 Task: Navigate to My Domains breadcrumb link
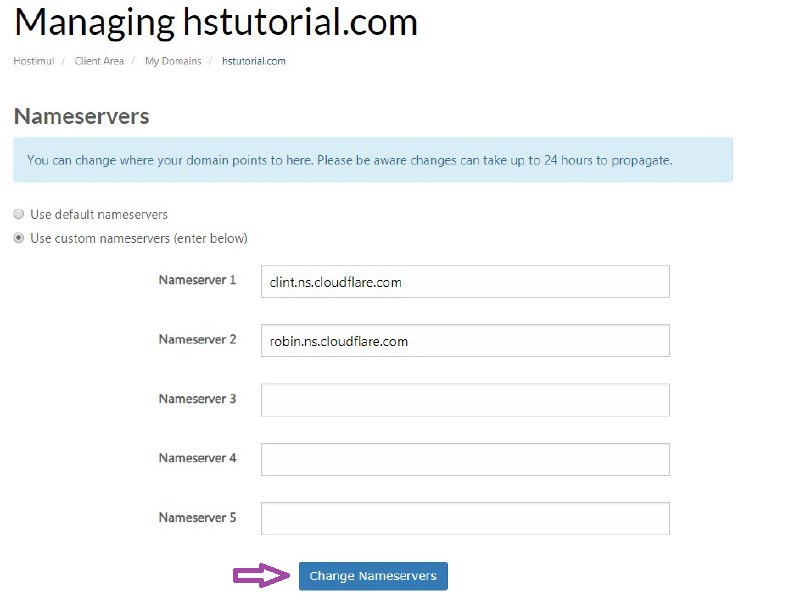coord(173,61)
